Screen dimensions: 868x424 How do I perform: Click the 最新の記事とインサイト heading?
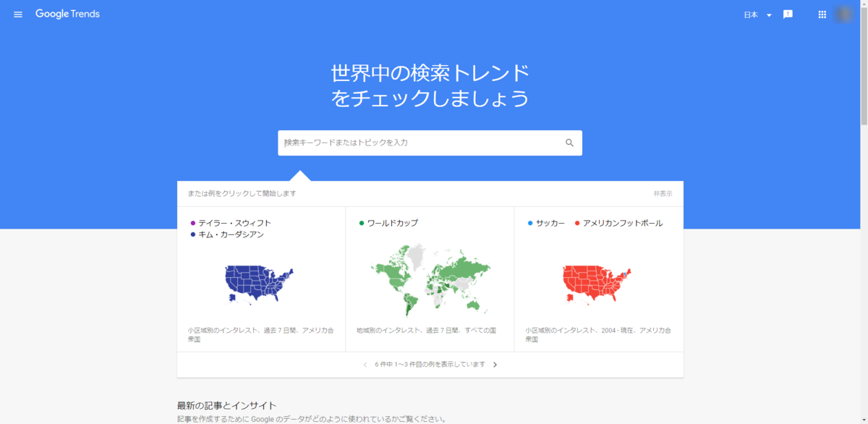[x=226, y=405]
